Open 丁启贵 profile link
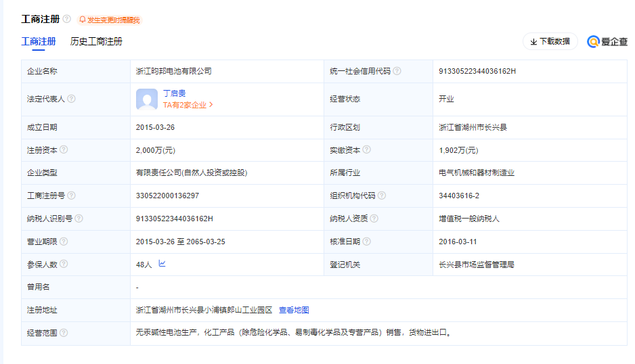 click(x=174, y=93)
